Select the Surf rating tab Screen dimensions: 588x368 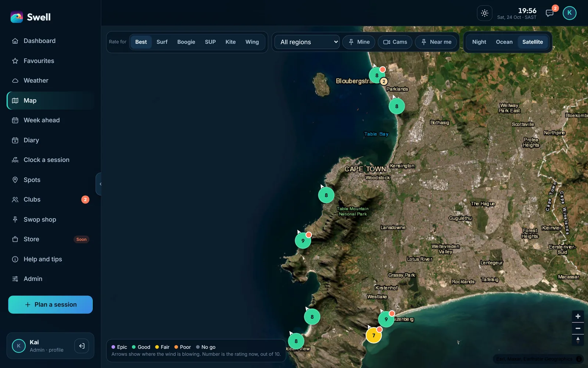coord(162,42)
